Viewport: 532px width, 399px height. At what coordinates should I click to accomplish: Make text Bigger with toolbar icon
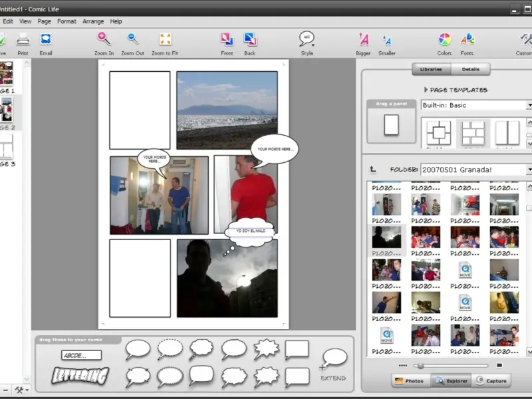(363, 39)
